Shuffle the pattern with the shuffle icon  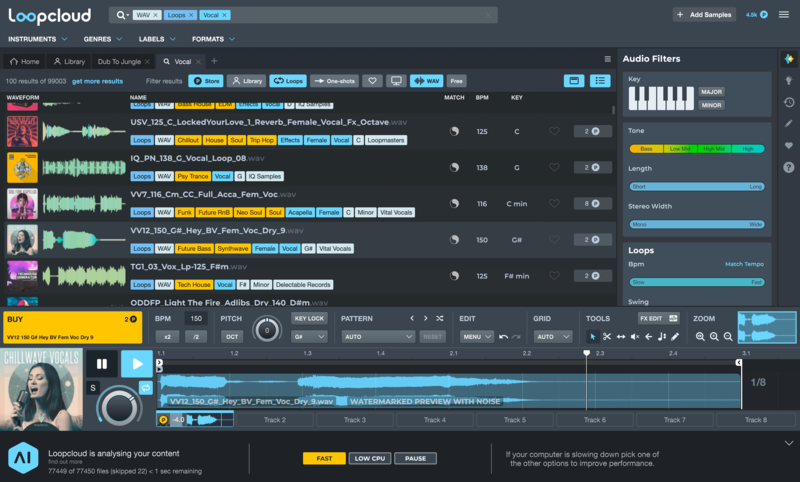[x=441, y=318]
